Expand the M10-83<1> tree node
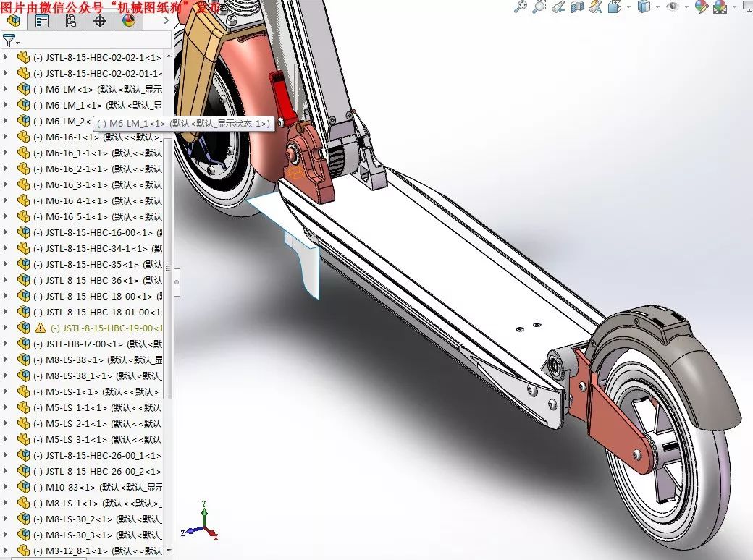The width and height of the screenshot is (753, 560). [6, 487]
